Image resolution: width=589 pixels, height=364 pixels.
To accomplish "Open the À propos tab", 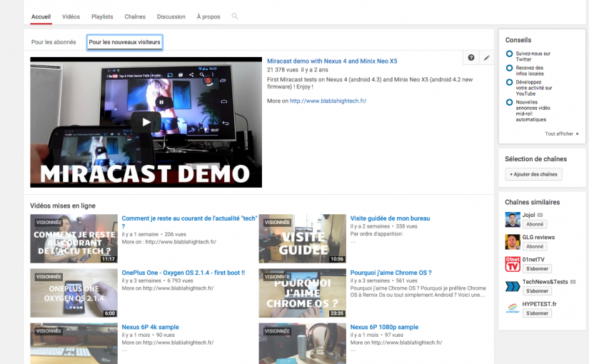I will pos(208,17).
